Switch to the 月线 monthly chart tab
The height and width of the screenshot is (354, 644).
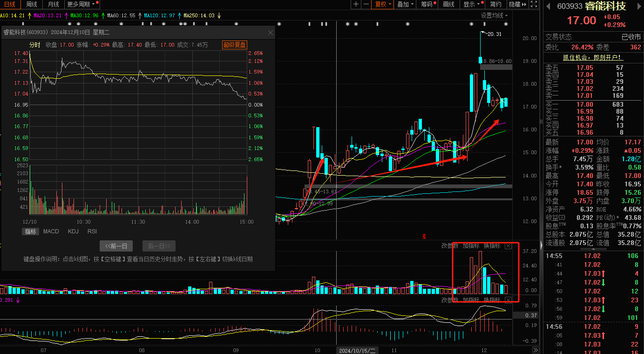coord(53,4)
